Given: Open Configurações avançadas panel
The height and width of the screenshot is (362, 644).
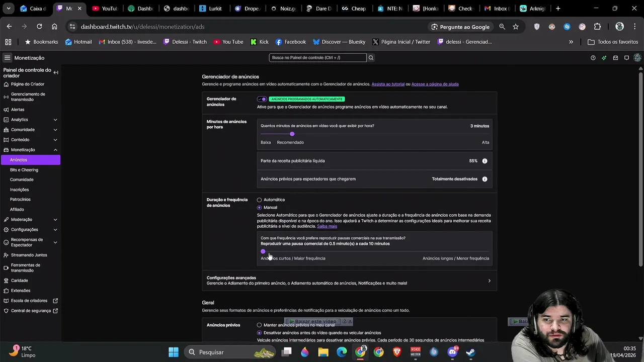Looking at the screenshot, I should point(349,281).
